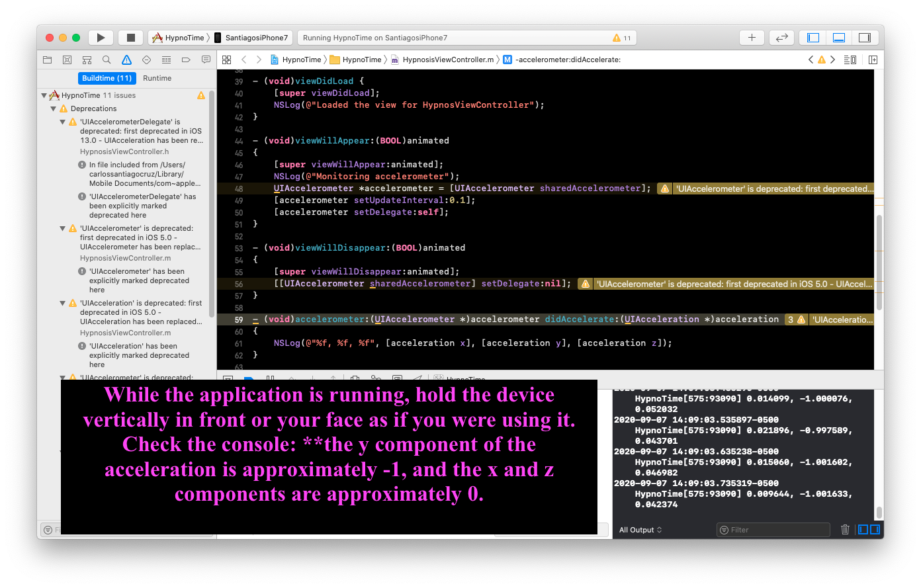
Task: Select 'UIAccelerometer' has been explicitly marked note
Action: click(134, 280)
